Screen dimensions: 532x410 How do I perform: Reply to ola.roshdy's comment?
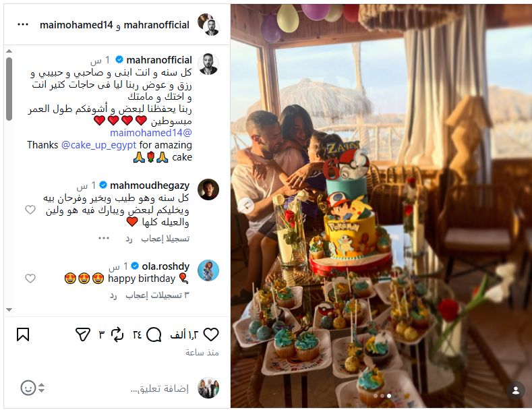click(113, 295)
